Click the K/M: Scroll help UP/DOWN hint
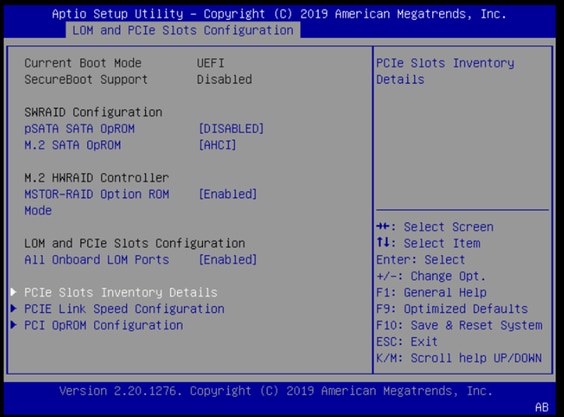 coord(459,358)
